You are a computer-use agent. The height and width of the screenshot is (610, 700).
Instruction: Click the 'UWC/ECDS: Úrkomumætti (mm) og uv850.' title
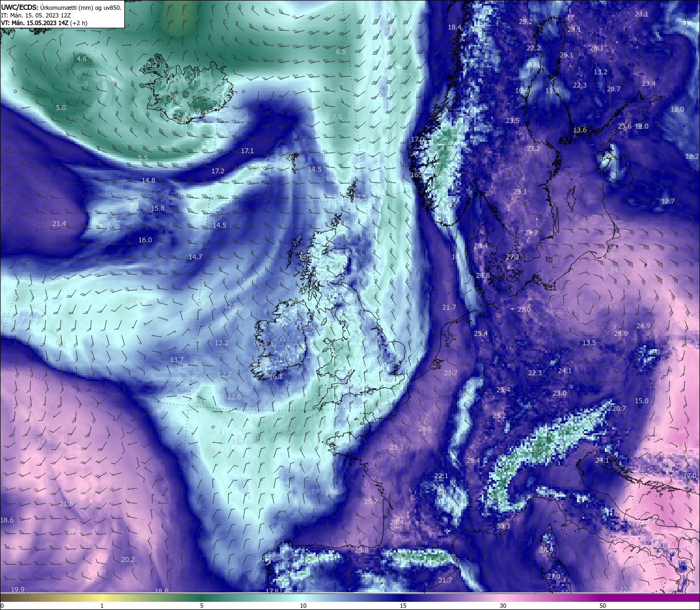coord(61,8)
